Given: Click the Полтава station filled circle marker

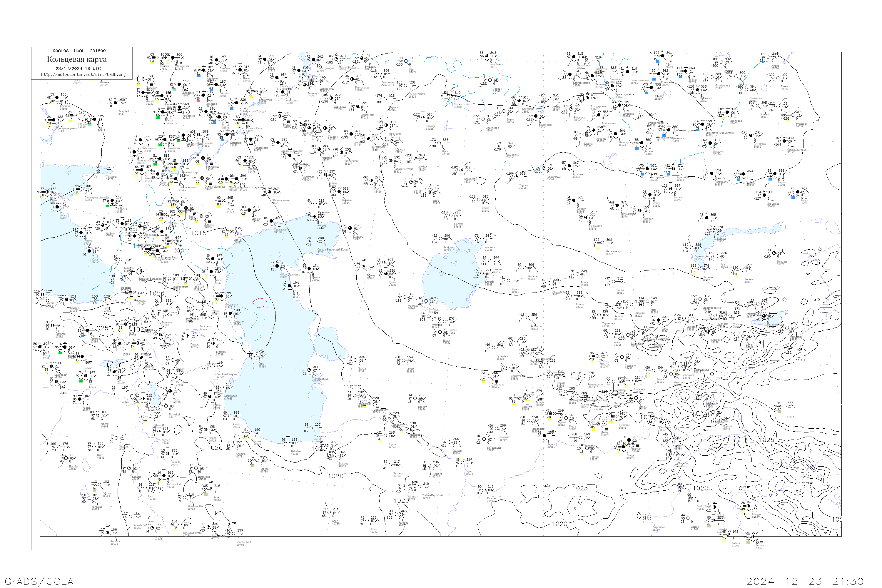Looking at the screenshot, I should tap(57, 98).
